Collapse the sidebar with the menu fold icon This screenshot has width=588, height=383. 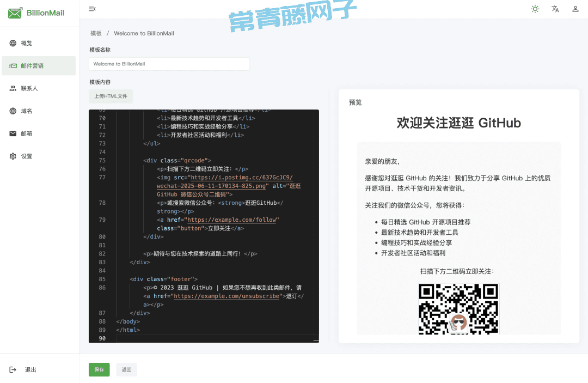(x=92, y=9)
